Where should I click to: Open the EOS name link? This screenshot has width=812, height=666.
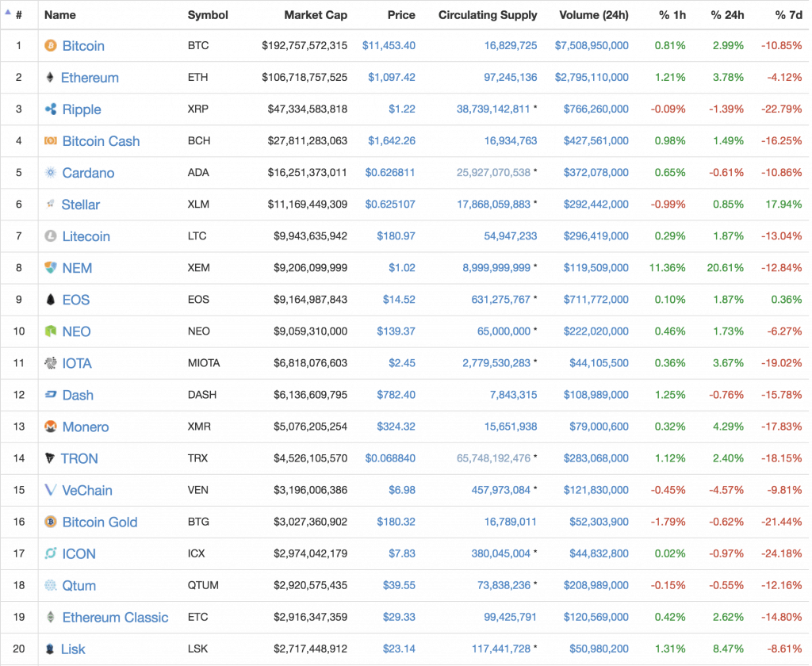click(76, 300)
